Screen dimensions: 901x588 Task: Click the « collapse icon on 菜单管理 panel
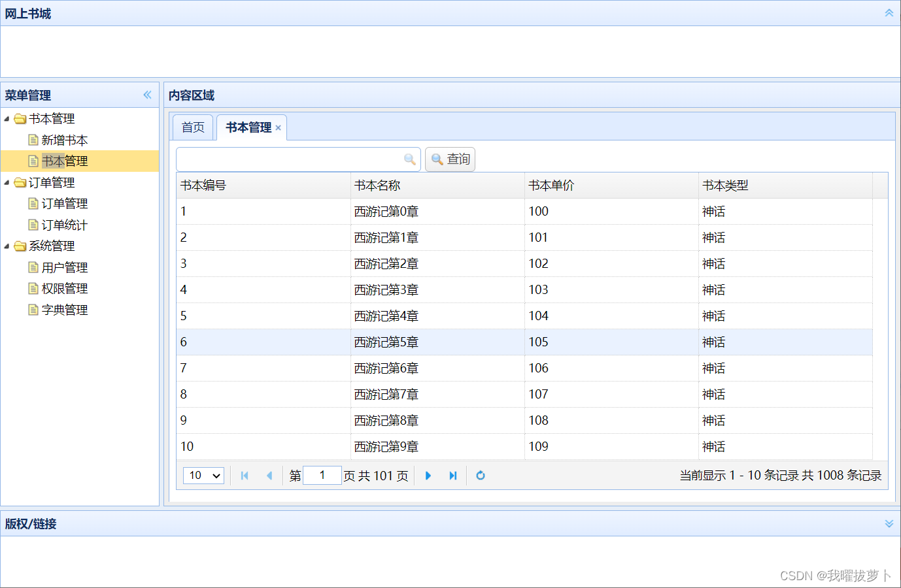(x=147, y=95)
